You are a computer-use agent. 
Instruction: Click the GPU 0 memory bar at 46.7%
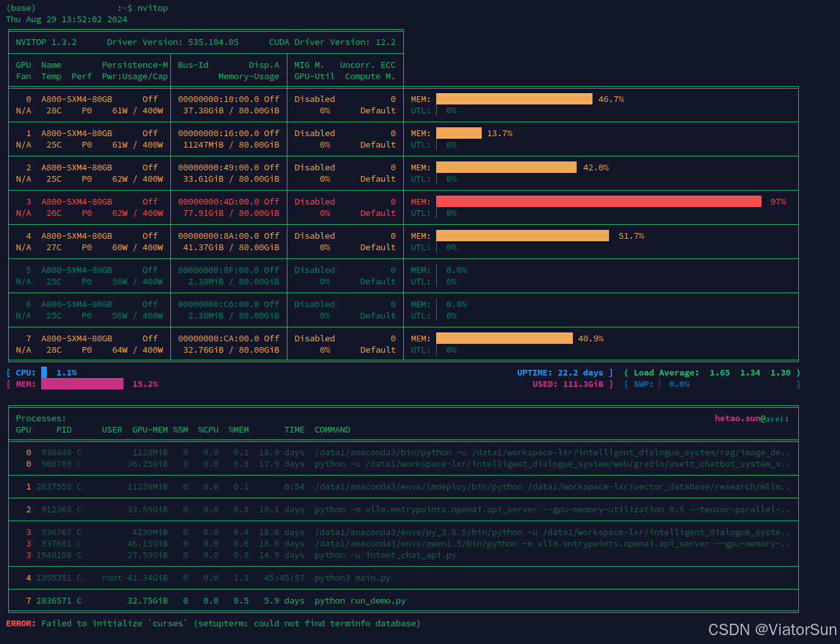(514, 99)
